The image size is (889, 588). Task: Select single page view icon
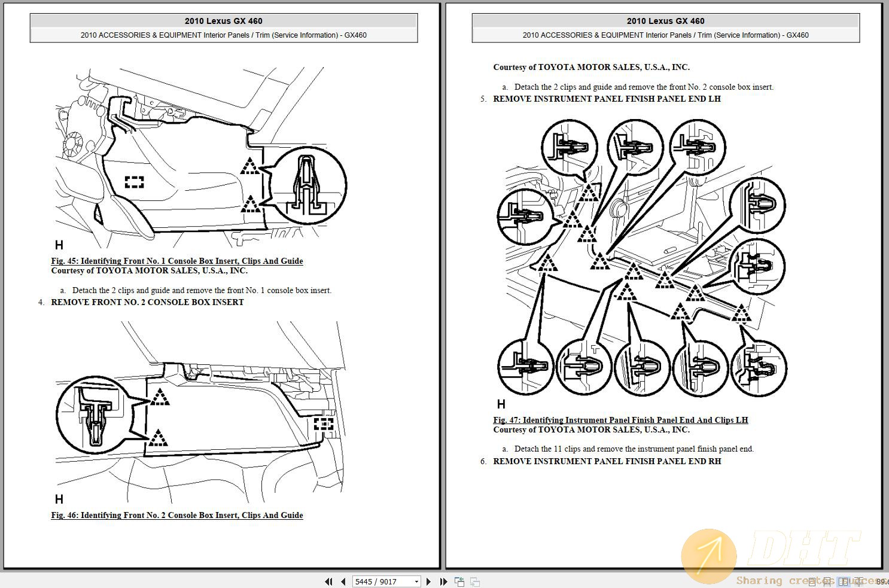pyautogui.click(x=812, y=581)
